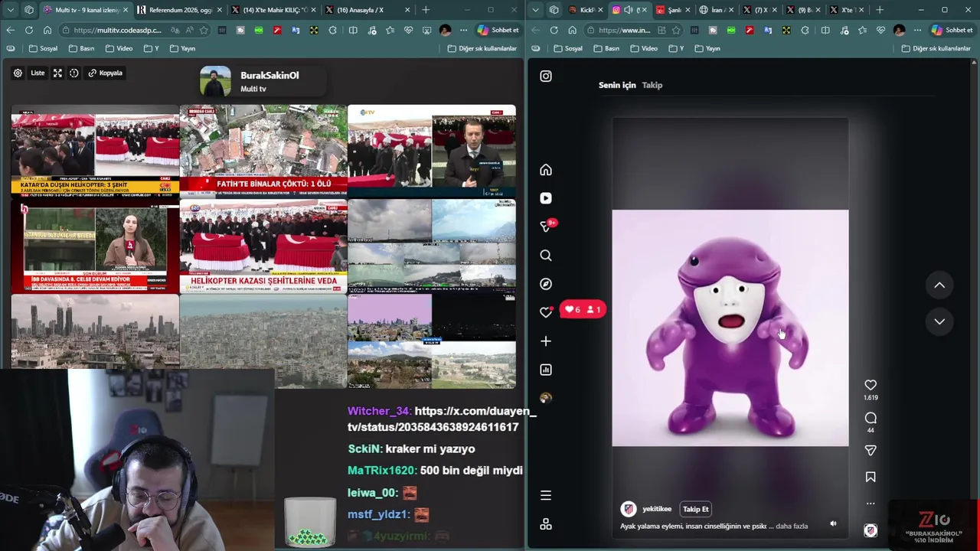Image resolution: width=980 pixels, height=551 pixels.
Task: Open Instagram search icon
Action: point(546,256)
